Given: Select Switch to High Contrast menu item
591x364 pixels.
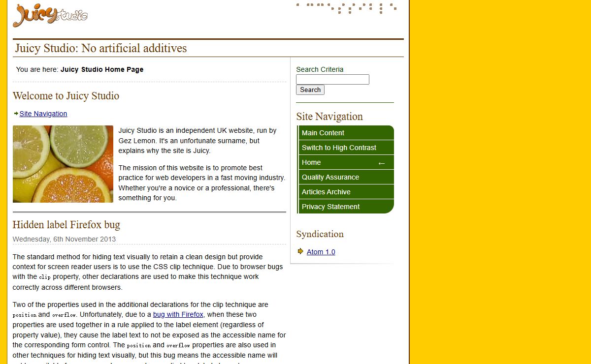Looking at the screenshot, I should [346, 148].
